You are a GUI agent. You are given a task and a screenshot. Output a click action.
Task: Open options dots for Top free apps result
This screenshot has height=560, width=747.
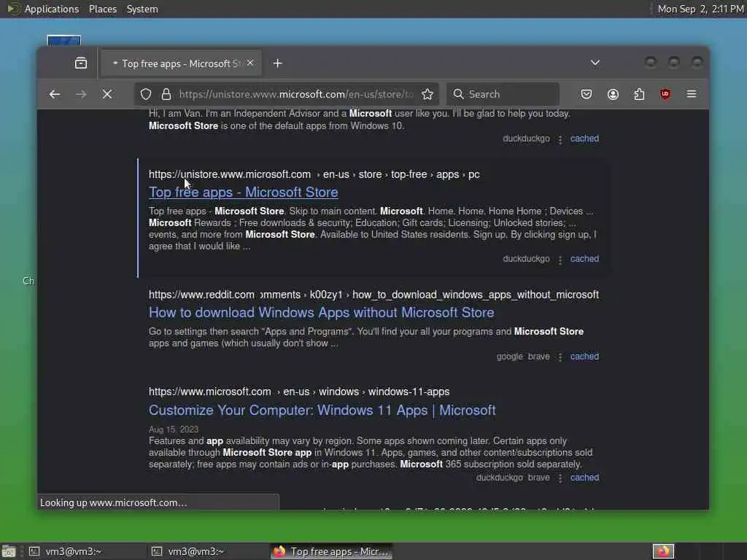tap(560, 260)
